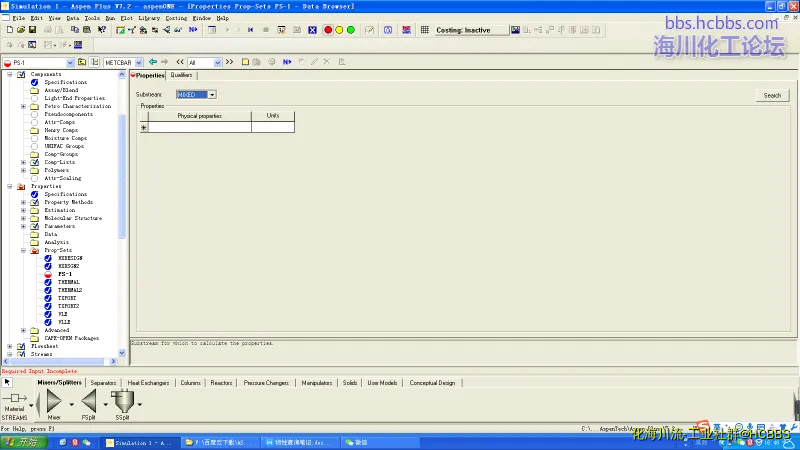This screenshot has height=450, width=800.
Task: Expand Petro Characterization node
Action: 23,106
